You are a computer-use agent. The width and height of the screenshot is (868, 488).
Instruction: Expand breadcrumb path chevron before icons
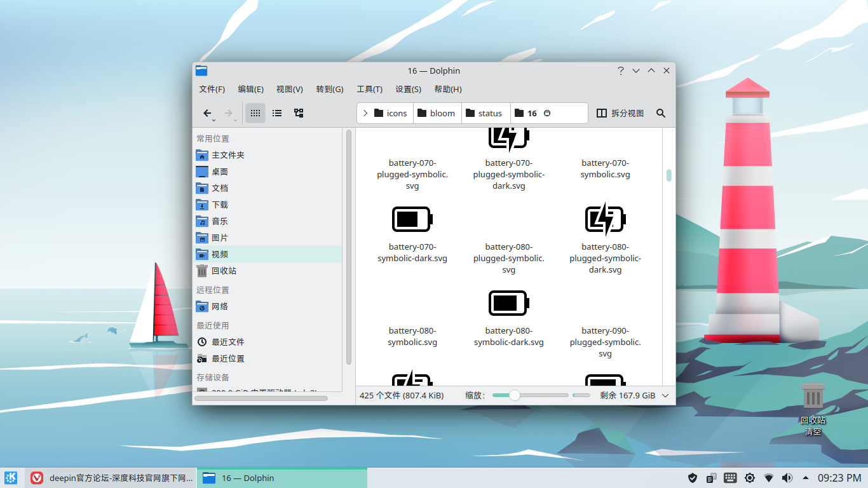click(x=365, y=113)
